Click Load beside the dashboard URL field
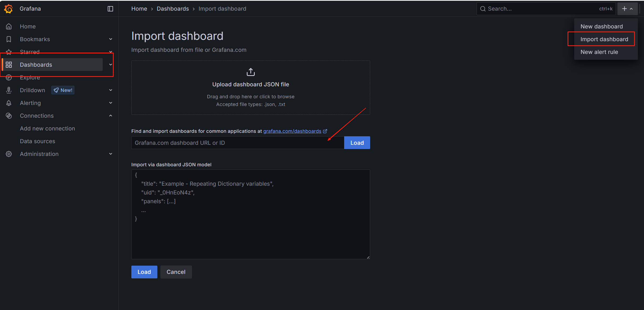The height and width of the screenshot is (310, 644). [357, 143]
